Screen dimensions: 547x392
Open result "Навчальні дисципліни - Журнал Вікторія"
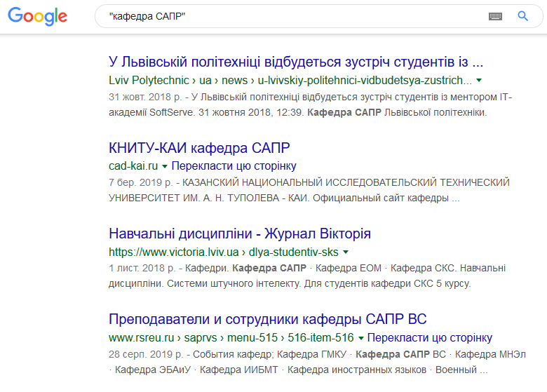pyautogui.click(x=240, y=234)
